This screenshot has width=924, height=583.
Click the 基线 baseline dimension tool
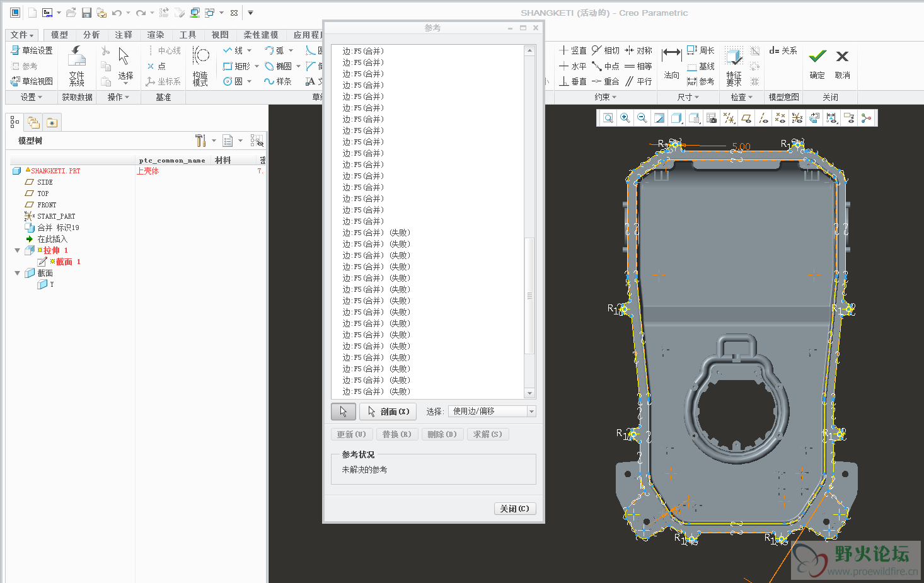pos(700,66)
